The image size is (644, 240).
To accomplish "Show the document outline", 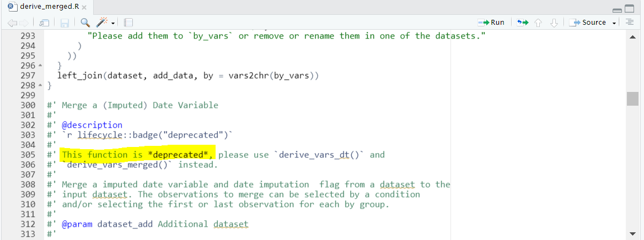I will tap(629, 22).
